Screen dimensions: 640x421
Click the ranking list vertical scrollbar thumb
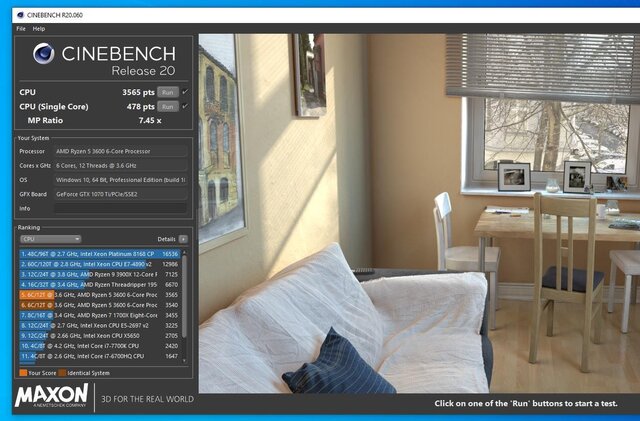[184, 297]
